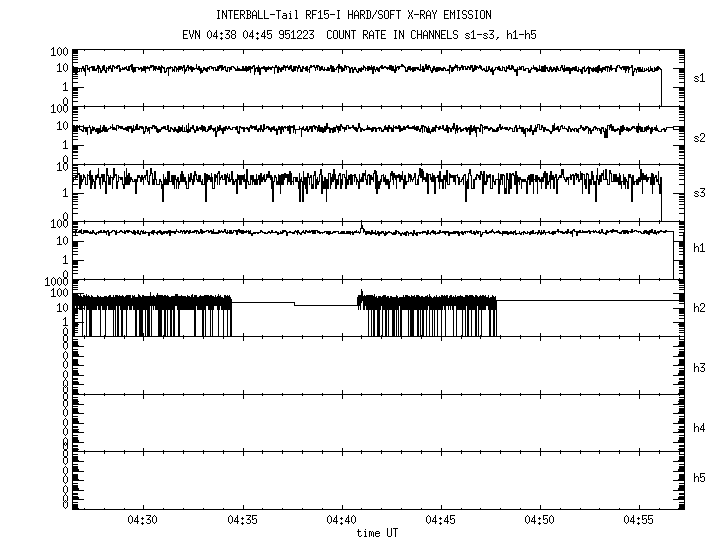Click the '04:30' time axis tick label

(143, 520)
